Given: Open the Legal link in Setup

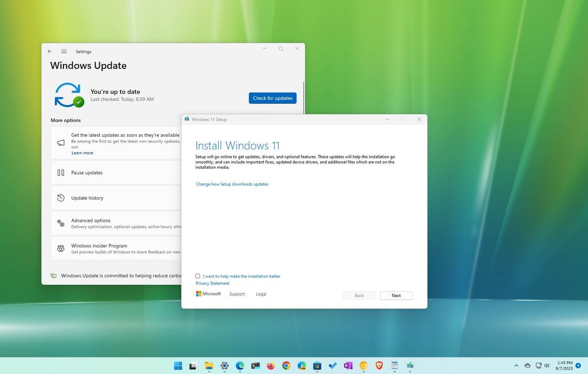Looking at the screenshot, I should point(261,294).
